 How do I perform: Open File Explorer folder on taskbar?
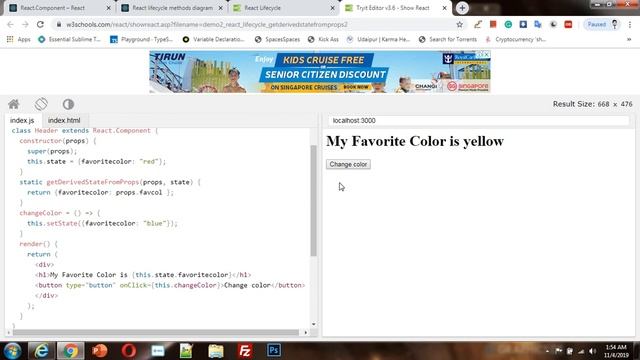pyautogui.click(x=216, y=351)
